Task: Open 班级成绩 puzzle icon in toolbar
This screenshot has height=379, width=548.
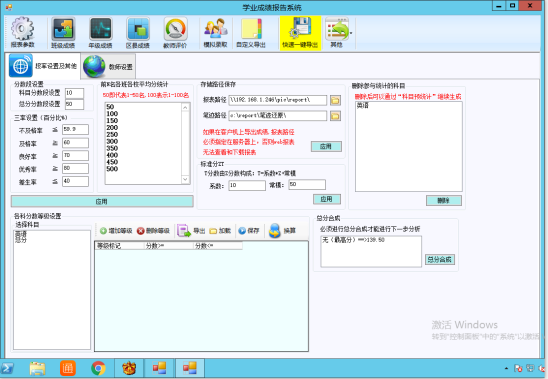Action: tap(63, 32)
